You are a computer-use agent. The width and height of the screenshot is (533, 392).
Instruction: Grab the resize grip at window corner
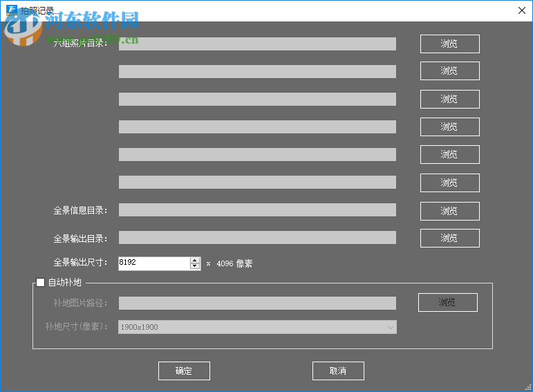529,388
